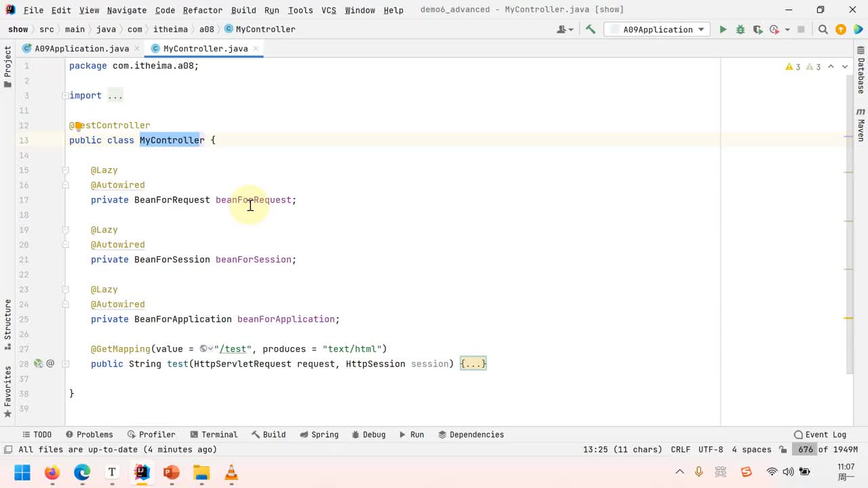Toggle the Structure tool window
Viewport: 868px width, 488px height.
(7, 324)
